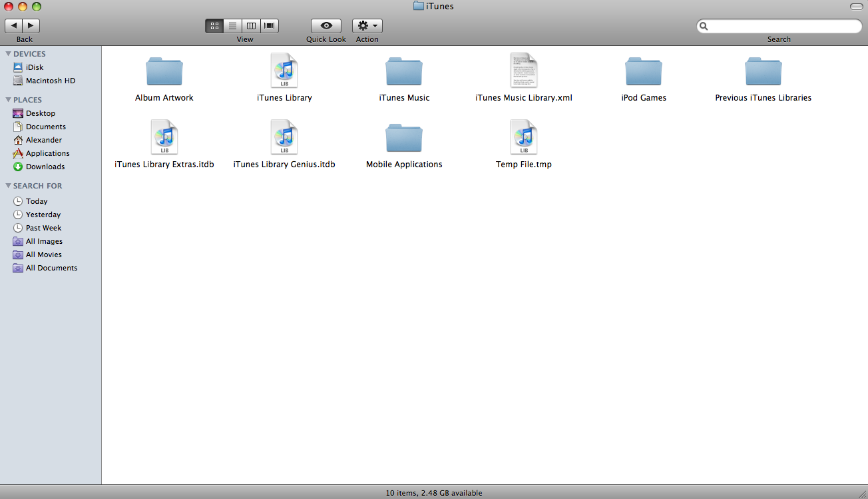Image resolution: width=868 pixels, height=499 pixels.
Task: Click the iDisk icon in the sidebar
Action: pyautogui.click(x=18, y=67)
